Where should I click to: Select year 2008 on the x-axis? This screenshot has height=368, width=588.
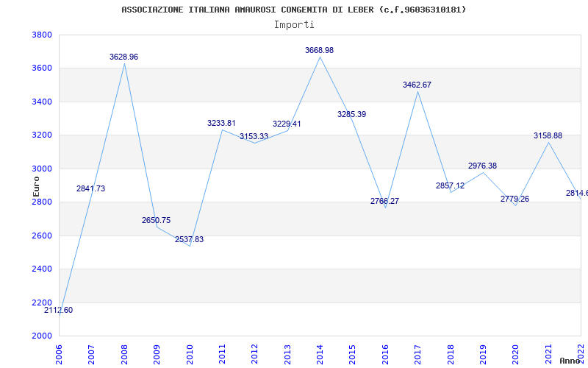(123, 354)
